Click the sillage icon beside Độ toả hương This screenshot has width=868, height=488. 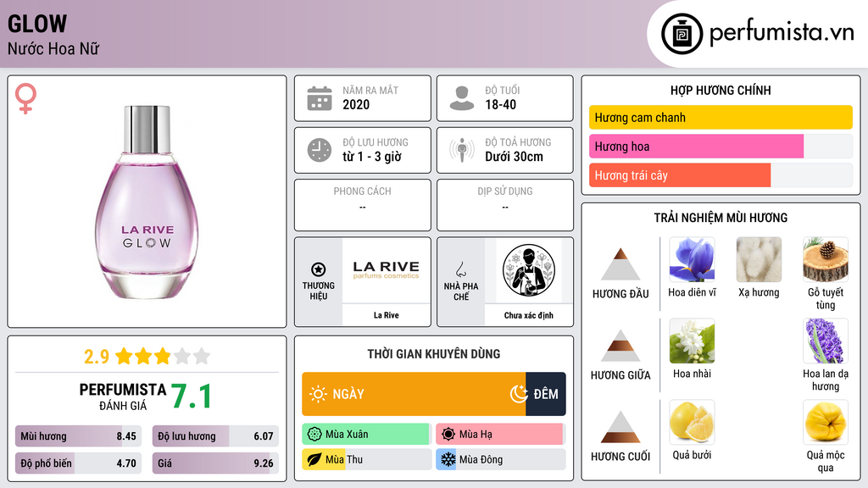[462, 150]
